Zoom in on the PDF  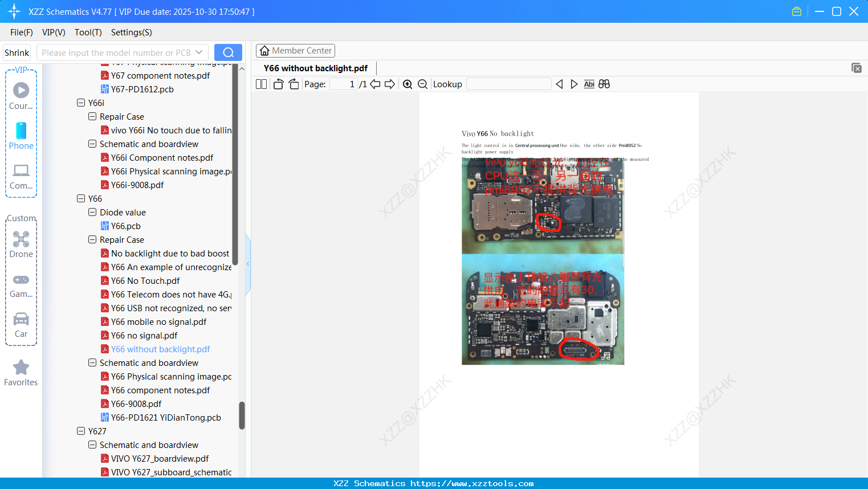point(407,84)
